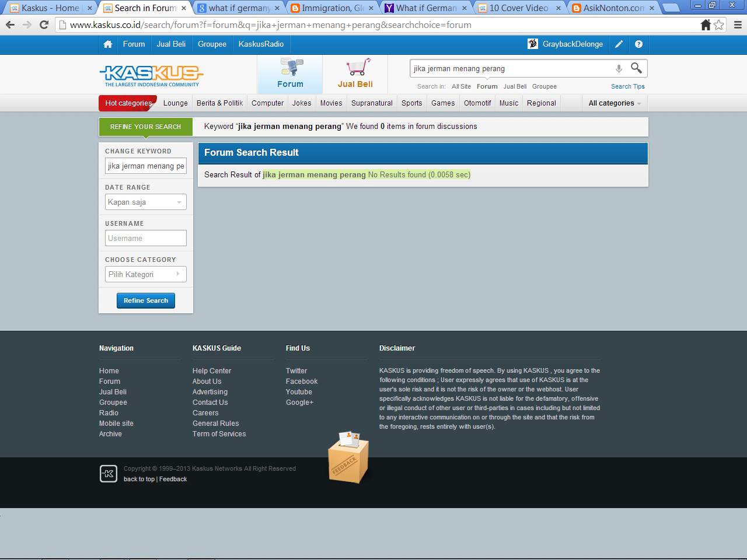The width and height of the screenshot is (747, 560).
Task: Switch to 'Immigration, Gl' browser tab
Action: click(333, 8)
